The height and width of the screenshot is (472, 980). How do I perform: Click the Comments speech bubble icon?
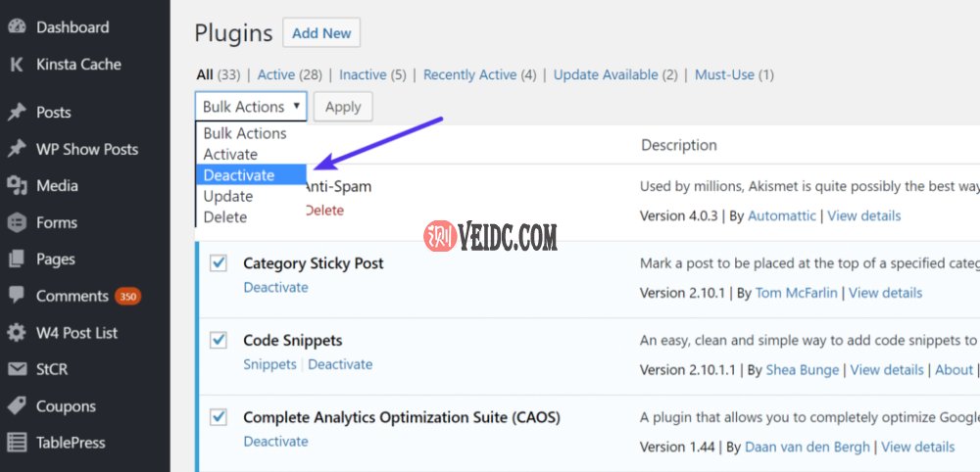(17, 296)
